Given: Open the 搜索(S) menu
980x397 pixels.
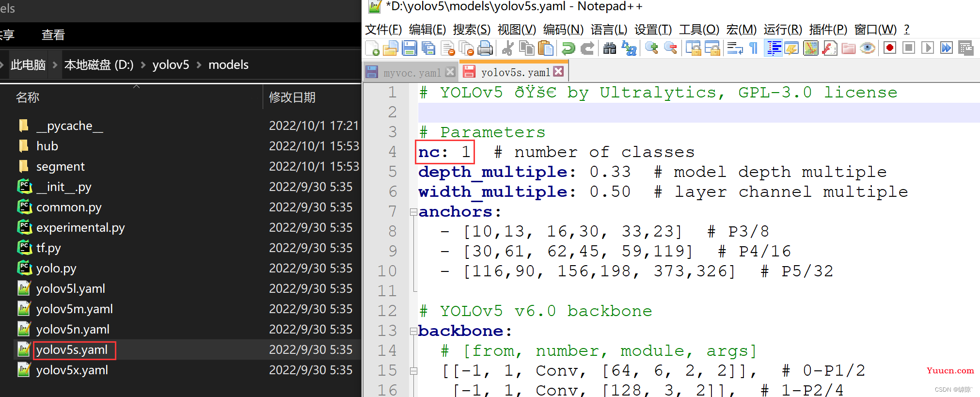Looking at the screenshot, I should coord(472,30).
